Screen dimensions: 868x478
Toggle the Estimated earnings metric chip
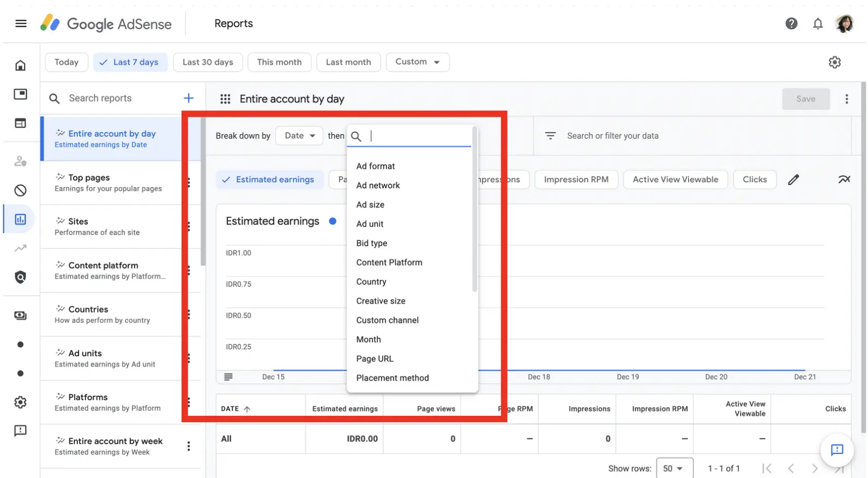(269, 180)
